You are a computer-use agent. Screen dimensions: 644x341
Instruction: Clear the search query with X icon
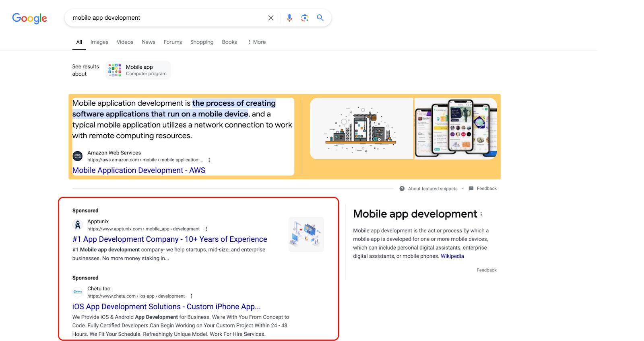point(271,18)
